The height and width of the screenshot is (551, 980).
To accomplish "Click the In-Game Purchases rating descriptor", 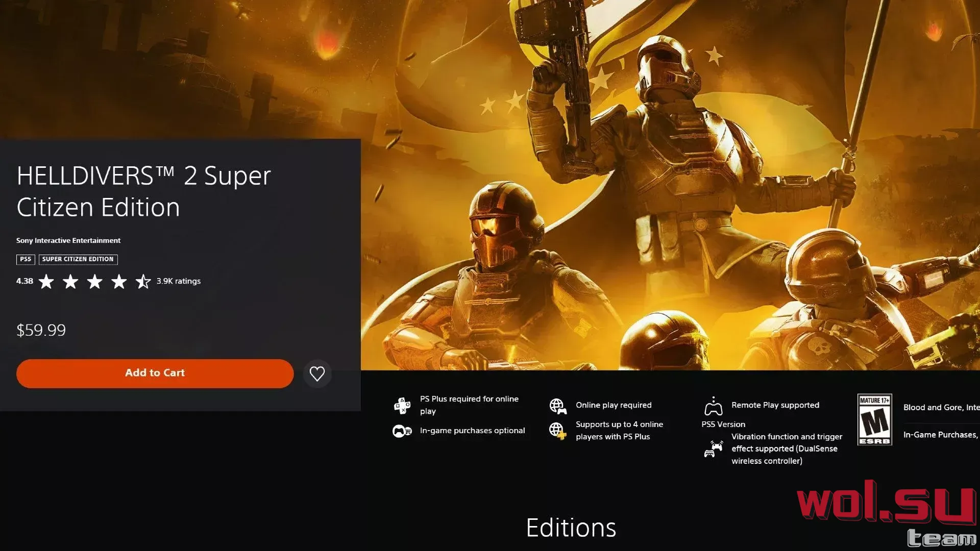I will click(941, 435).
